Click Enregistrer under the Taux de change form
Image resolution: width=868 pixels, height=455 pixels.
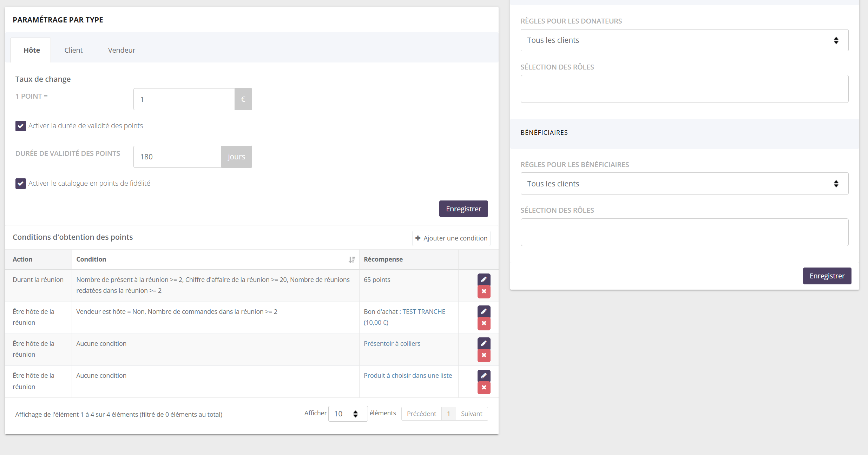point(463,209)
